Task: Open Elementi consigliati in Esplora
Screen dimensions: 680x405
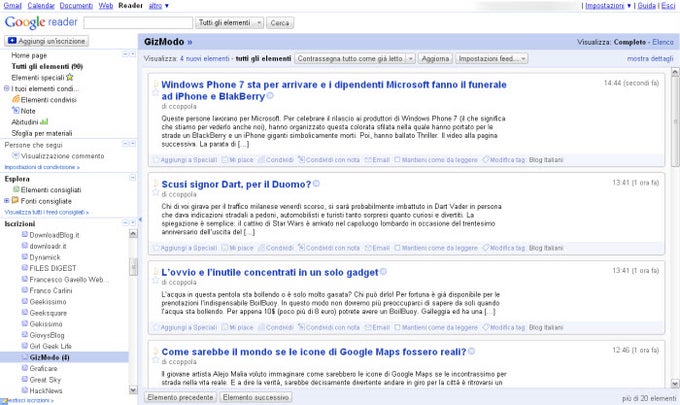Action: pyautogui.click(x=47, y=190)
